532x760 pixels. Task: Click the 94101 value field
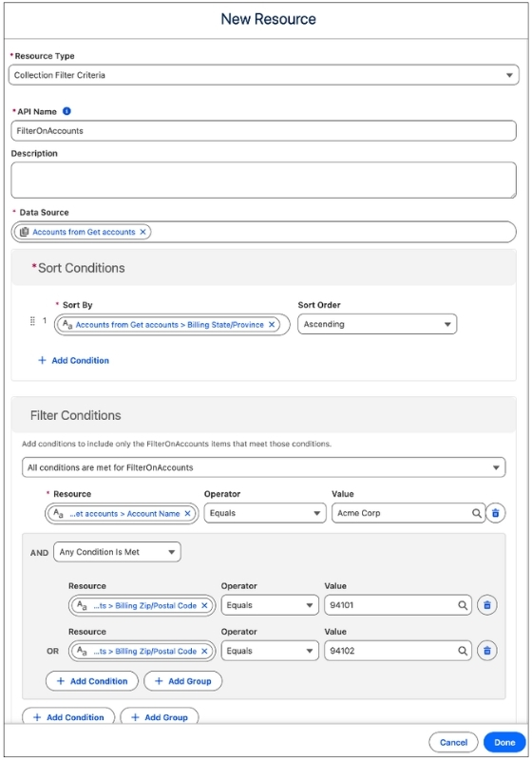[x=398, y=605]
